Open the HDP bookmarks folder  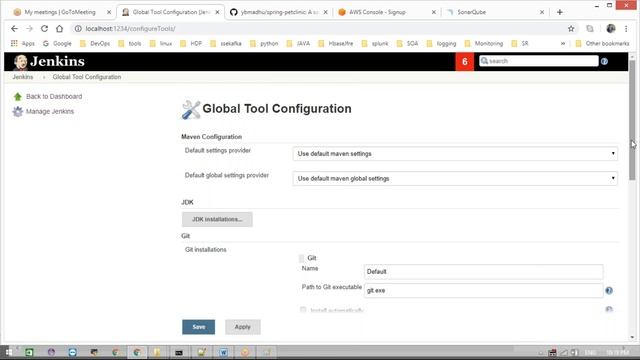coord(191,43)
